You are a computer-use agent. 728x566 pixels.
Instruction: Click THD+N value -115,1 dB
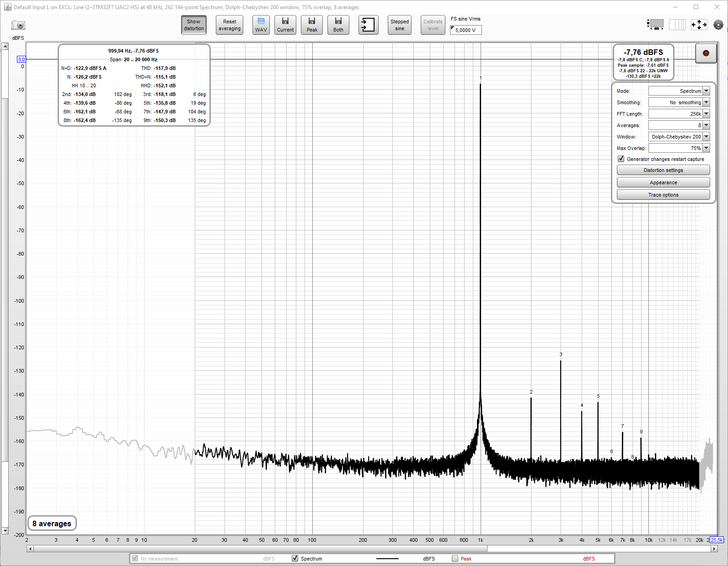tap(165, 77)
